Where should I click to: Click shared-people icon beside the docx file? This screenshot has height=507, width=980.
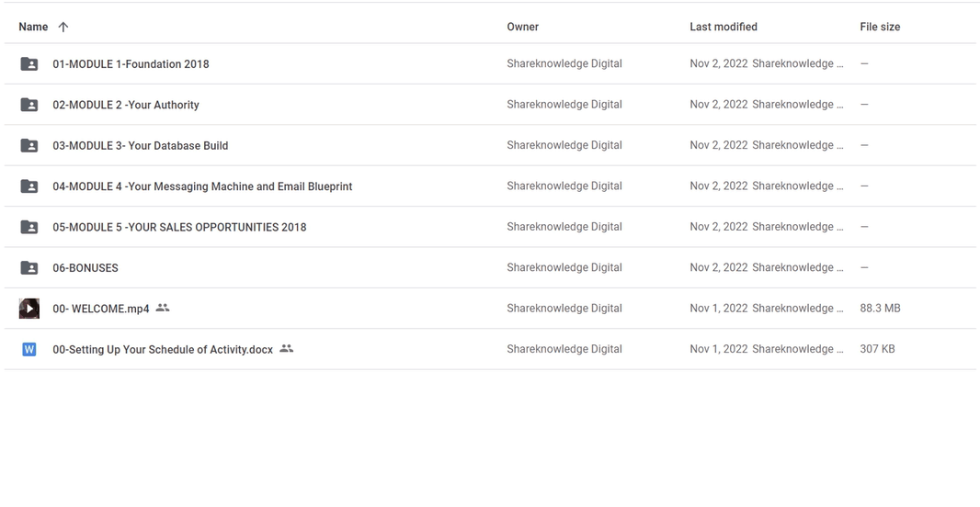(287, 349)
